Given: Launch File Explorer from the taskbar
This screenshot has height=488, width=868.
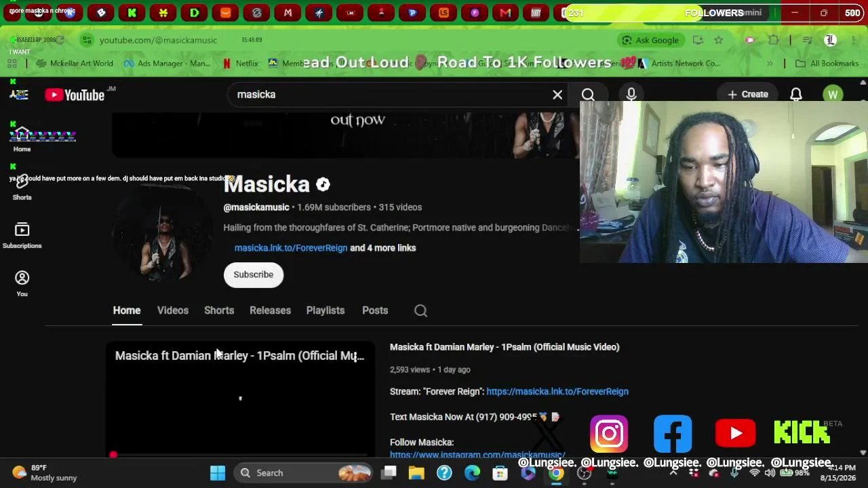Looking at the screenshot, I should [416, 473].
